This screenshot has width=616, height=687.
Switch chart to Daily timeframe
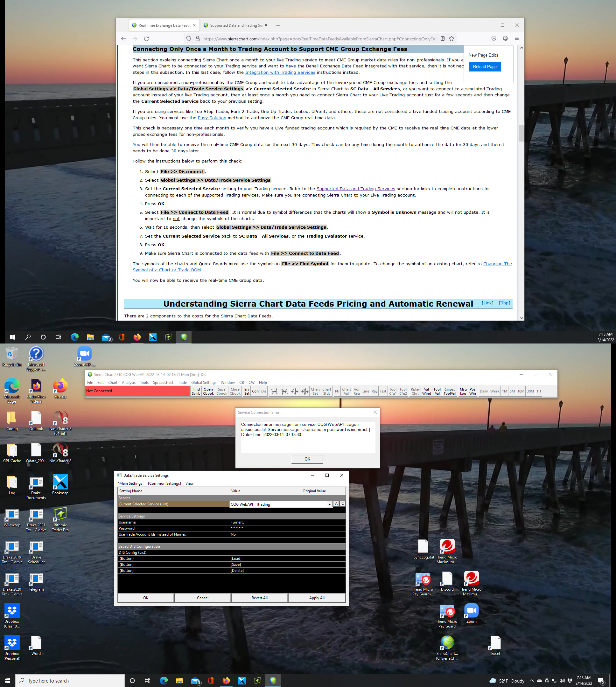(484, 391)
